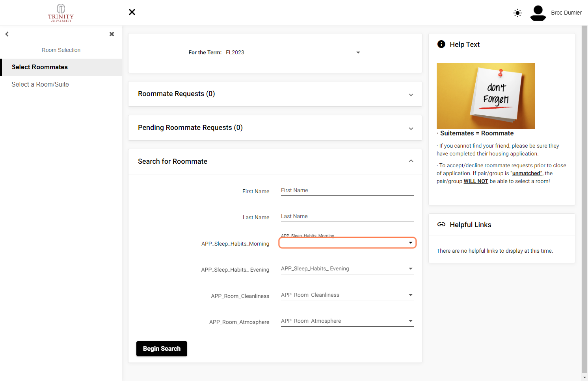588x381 pixels.
Task: Open the APP_Sleep_Habits_Morning dropdown
Action: pyautogui.click(x=347, y=243)
